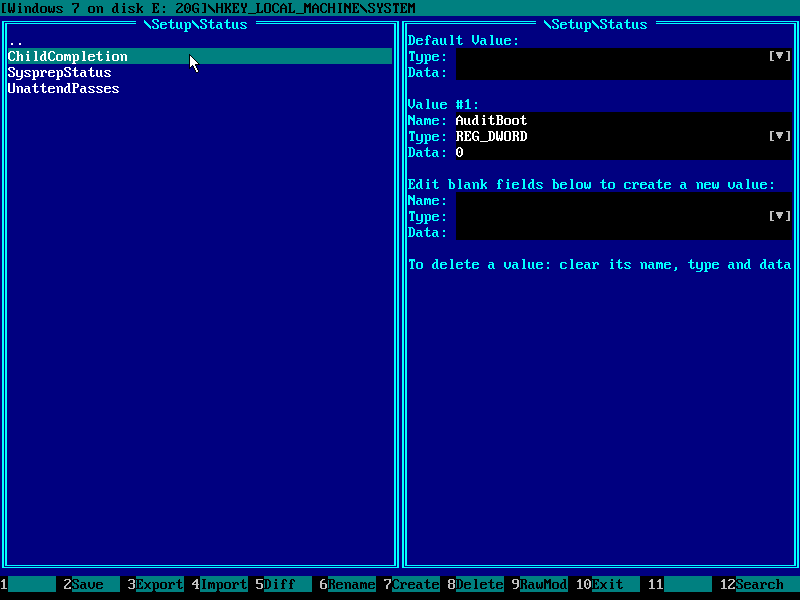Click the 'Edit blank fields below' instruction text

(x=591, y=184)
